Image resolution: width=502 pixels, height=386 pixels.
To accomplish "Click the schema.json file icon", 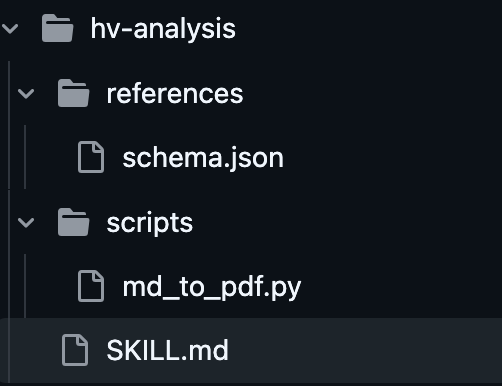I will coord(91,157).
